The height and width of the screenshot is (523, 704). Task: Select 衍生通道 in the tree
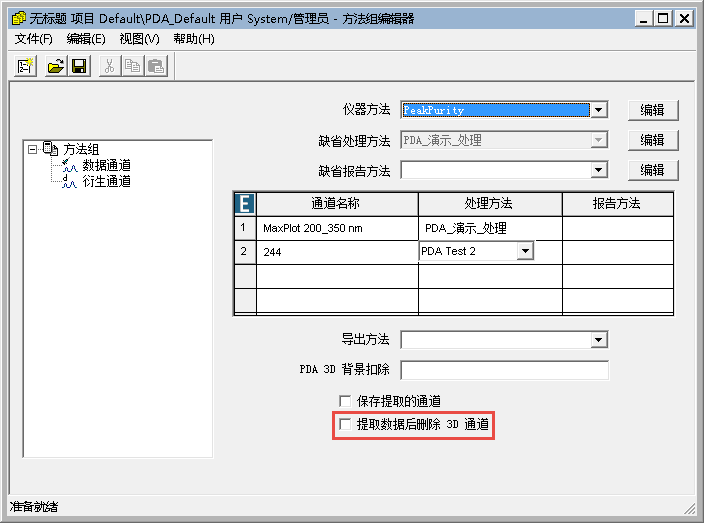(x=106, y=181)
